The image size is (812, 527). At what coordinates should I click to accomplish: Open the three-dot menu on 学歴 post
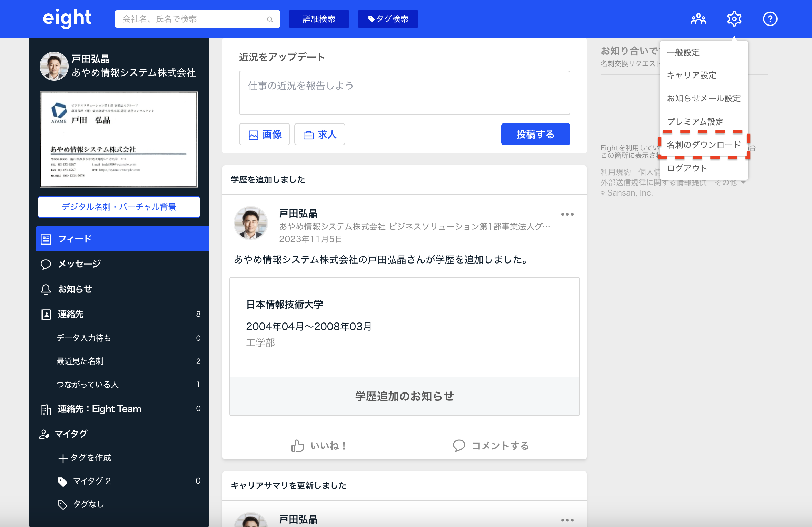coord(567,215)
